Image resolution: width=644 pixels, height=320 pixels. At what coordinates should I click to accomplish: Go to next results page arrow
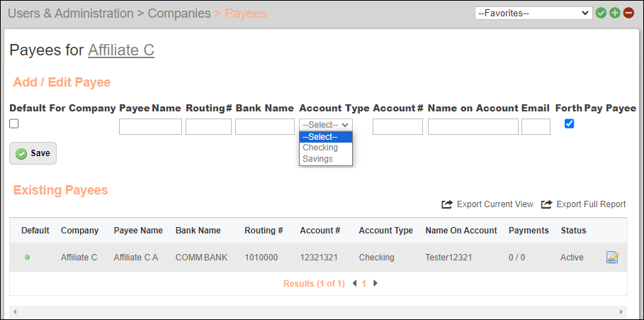tap(375, 283)
